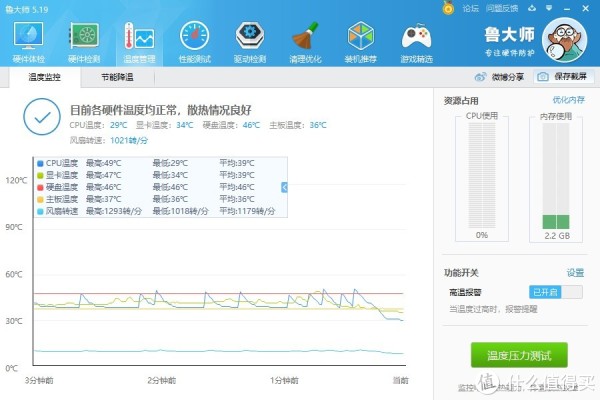Toggle CPU温度 series in chart legend
600x400 pixels.
(40, 163)
